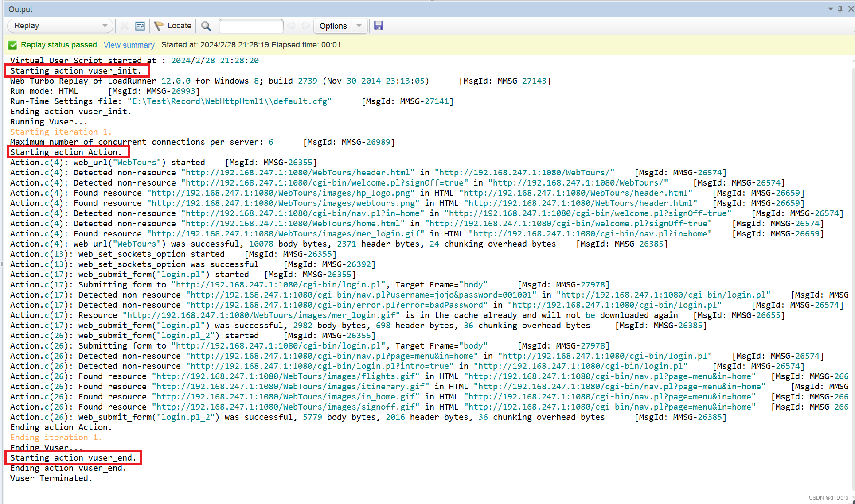
Task: Open the Output panel position menu arrow
Action: point(830,9)
